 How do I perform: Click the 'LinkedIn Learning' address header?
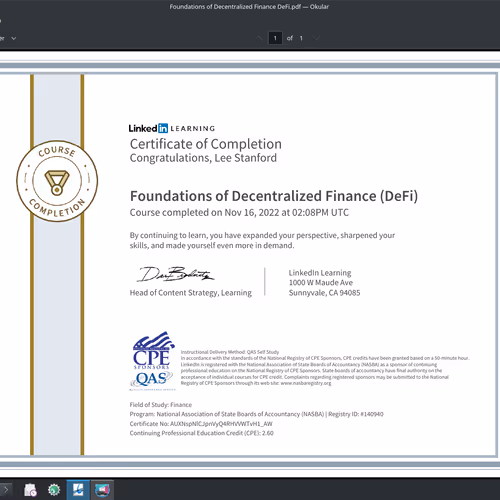[x=320, y=273]
